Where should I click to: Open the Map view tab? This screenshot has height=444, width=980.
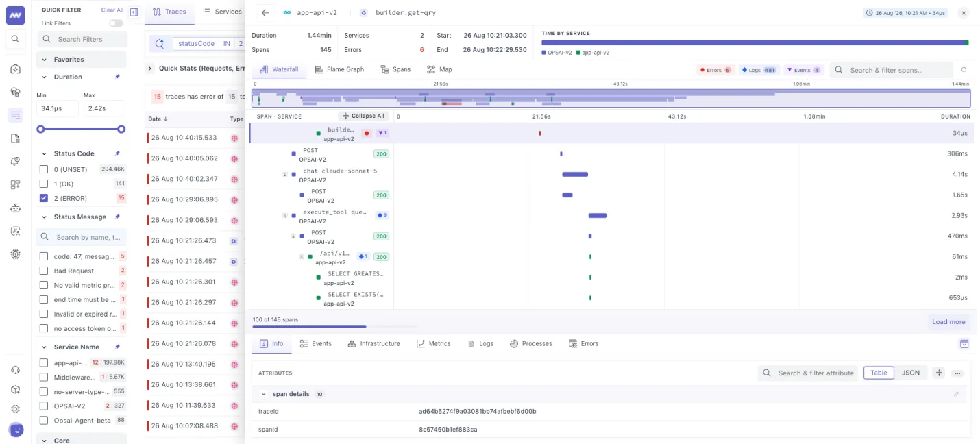click(x=439, y=69)
